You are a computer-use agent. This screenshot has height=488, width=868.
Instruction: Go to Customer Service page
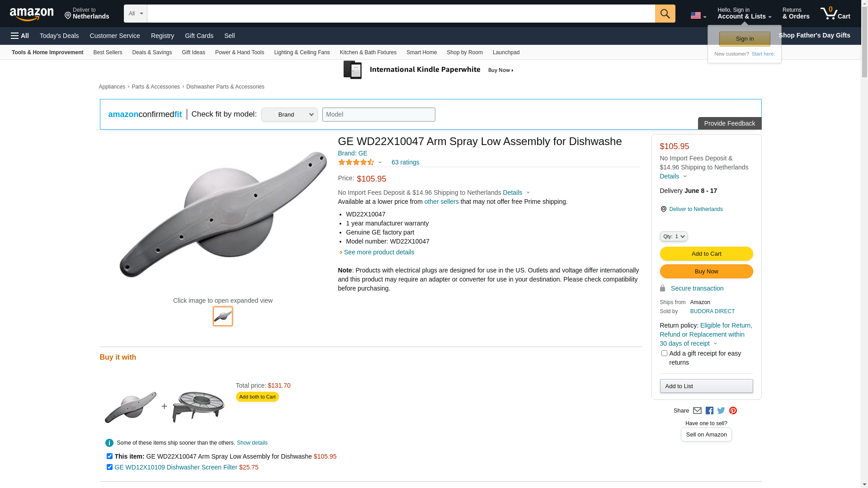pyautogui.click(x=115, y=36)
